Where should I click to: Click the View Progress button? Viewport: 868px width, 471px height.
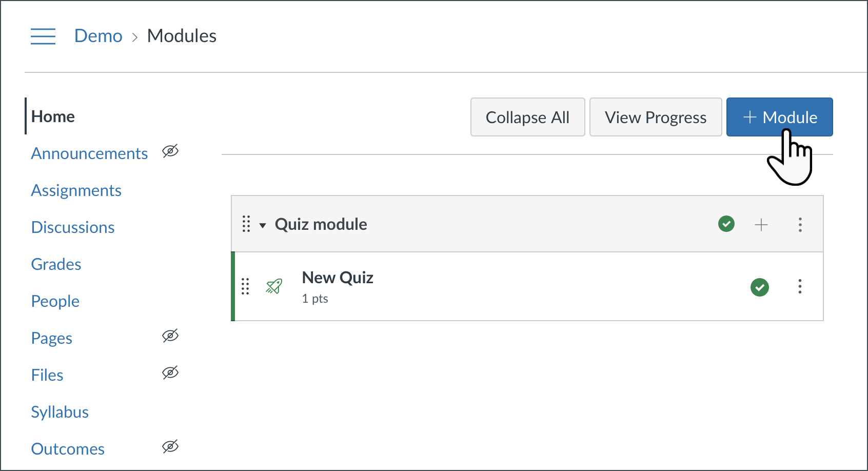(x=656, y=117)
